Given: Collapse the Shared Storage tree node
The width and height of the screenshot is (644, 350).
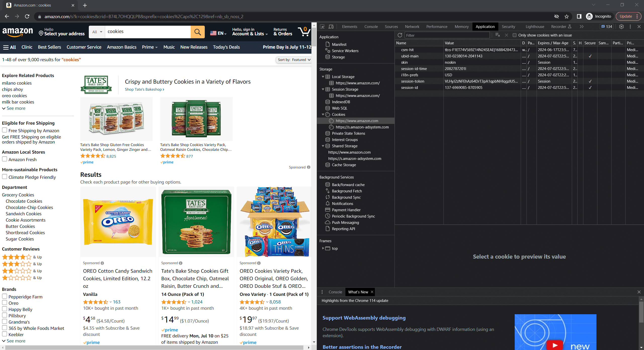Looking at the screenshot, I should (323, 146).
